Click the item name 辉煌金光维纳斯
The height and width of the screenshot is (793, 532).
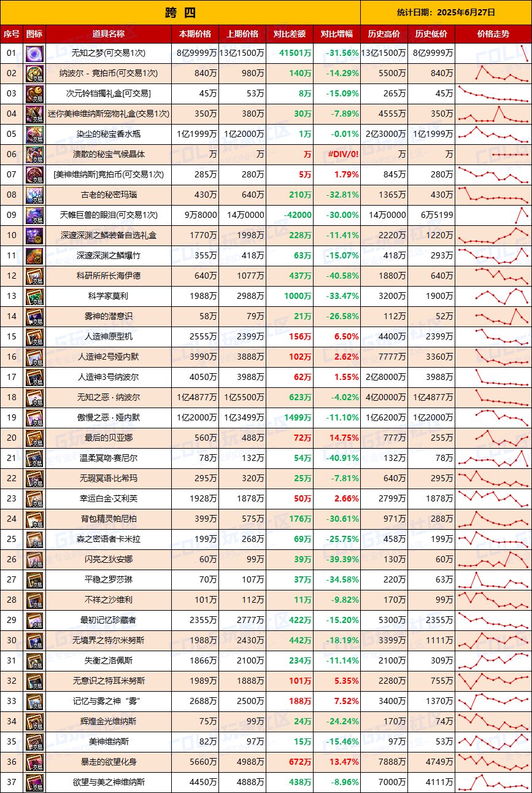(x=109, y=722)
